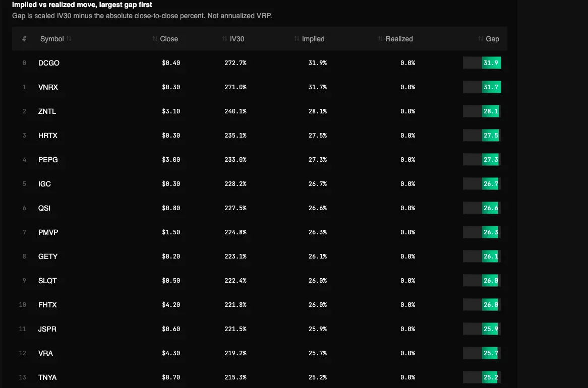Viewport: 588px width, 388px height.
Task: Click DCGO's gap bar showing 31.9
Action: click(482, 62)
